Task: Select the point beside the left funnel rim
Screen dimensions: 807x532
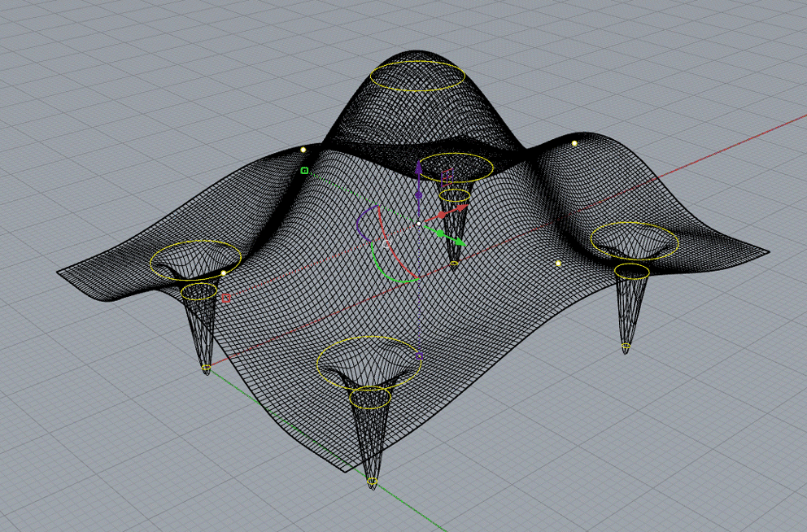Action: 225,273
